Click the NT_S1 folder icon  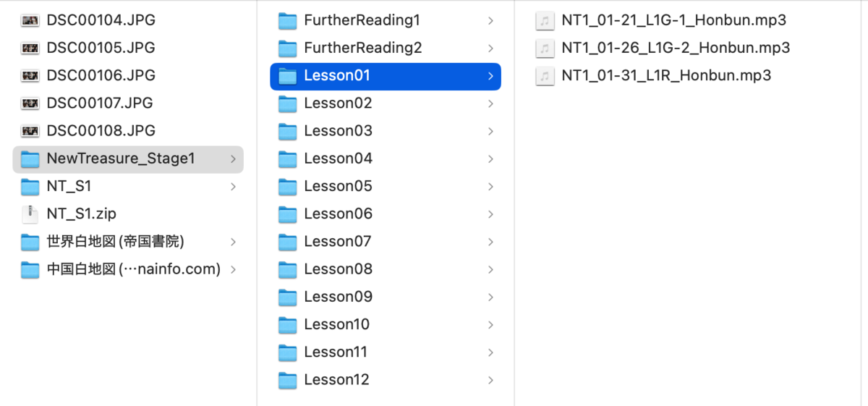pos(30,186)
